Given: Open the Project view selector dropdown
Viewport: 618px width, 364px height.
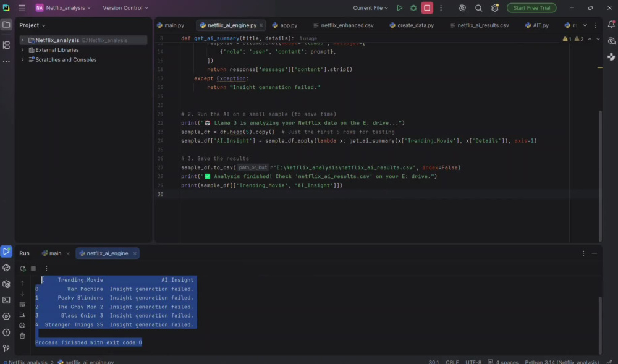Looking at the screenshot, I should coord(32,25).
